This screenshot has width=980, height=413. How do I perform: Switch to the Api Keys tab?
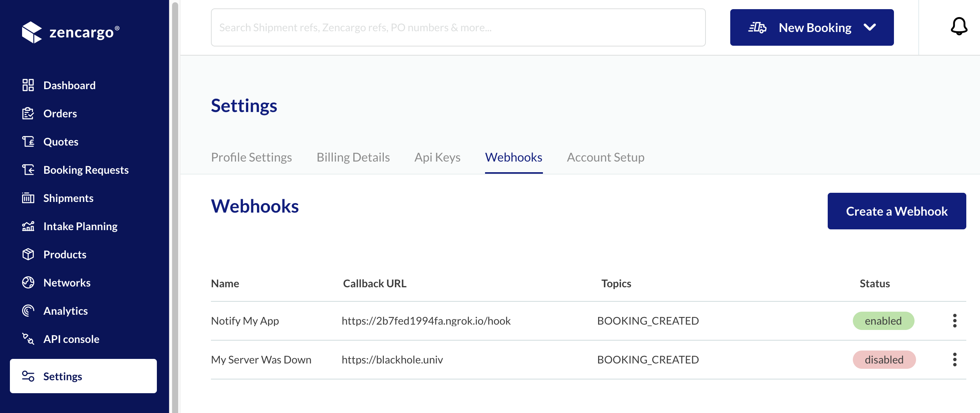[437, 157]
